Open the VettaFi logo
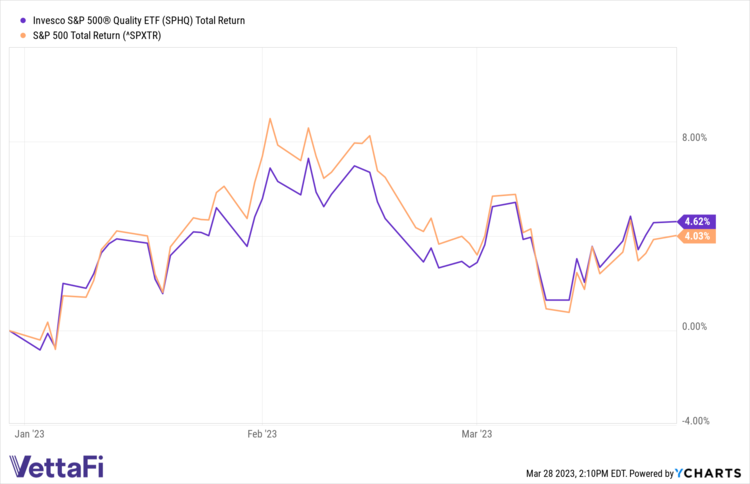 point(56,465)
